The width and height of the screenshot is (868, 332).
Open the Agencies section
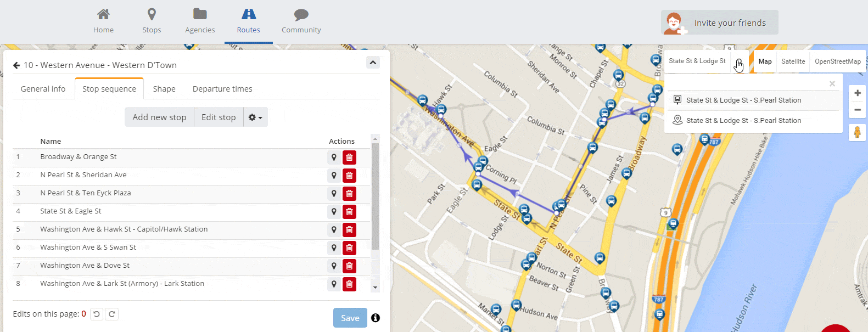tap(200, 21)
